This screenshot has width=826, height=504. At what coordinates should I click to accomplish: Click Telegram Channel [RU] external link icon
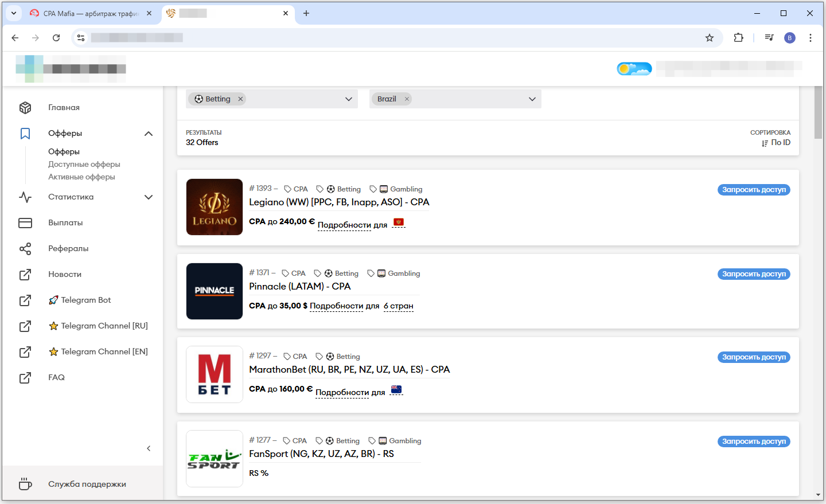25,326
